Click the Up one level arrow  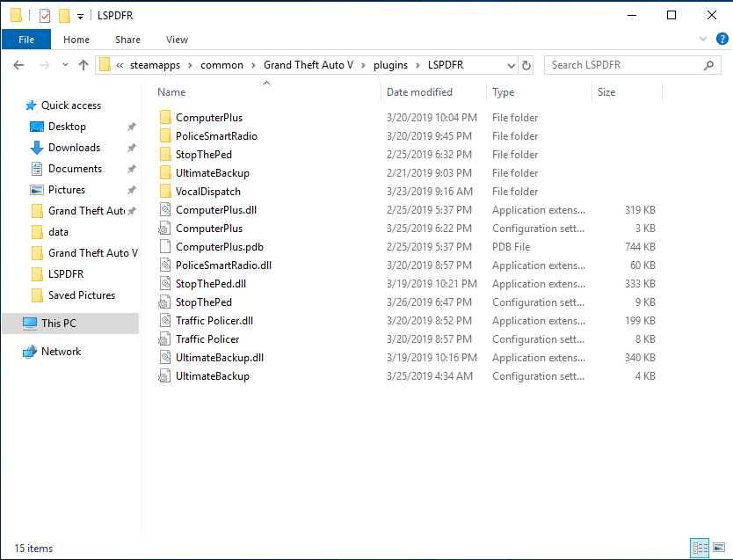point(83,65)
